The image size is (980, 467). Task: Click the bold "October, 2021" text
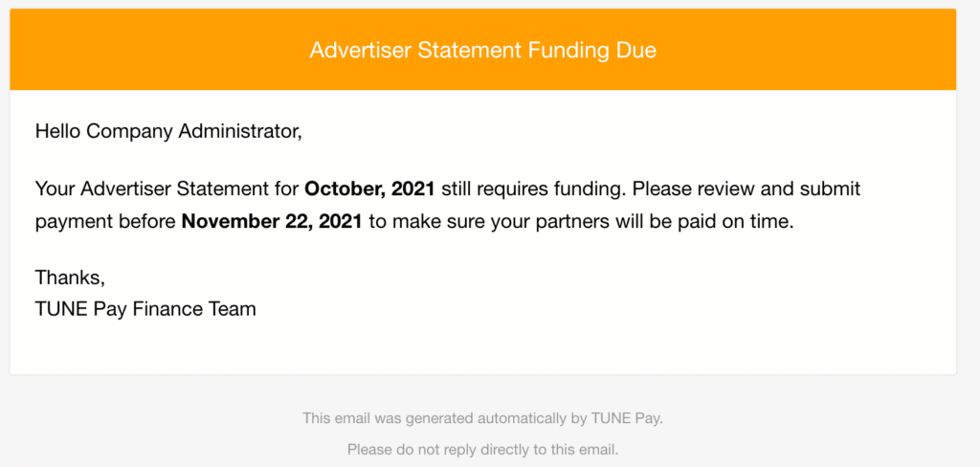pos(369,189)
